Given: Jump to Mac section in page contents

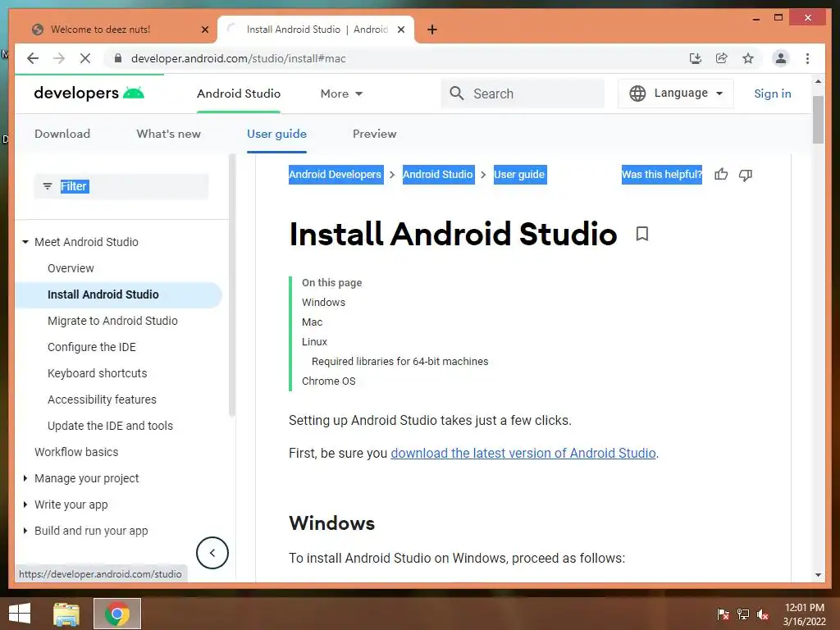Looking at the screenshot, I should pyautogui.click(x=312, y=322).
